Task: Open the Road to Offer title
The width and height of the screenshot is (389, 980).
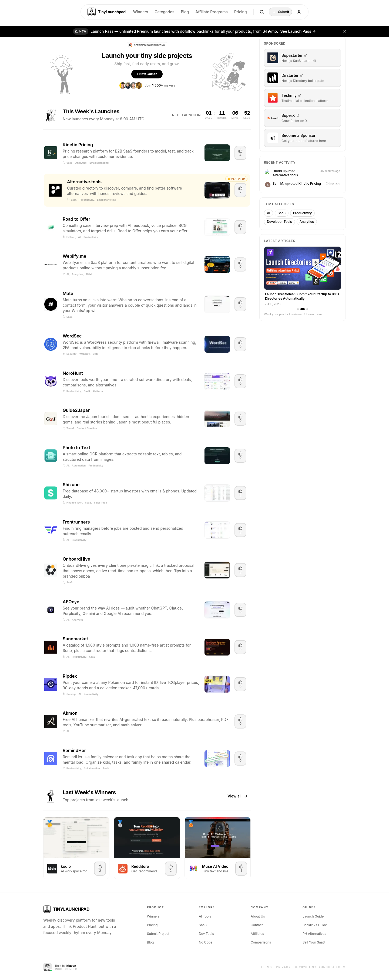Action: 76,219
